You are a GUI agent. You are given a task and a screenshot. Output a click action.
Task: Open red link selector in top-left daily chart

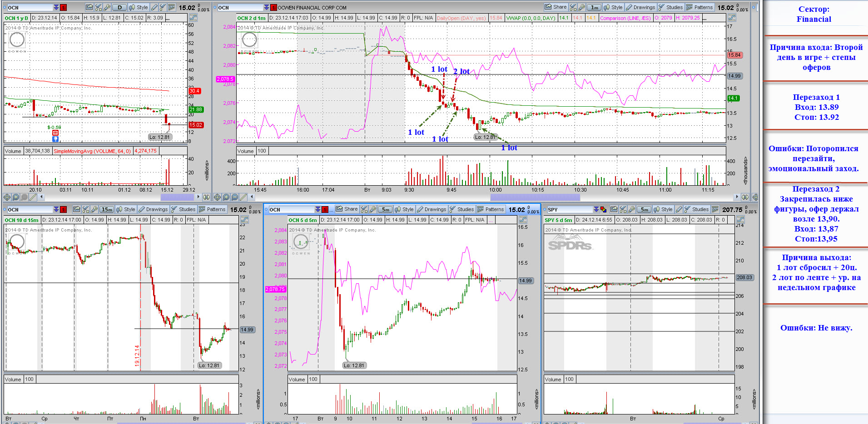coord(63,7)
